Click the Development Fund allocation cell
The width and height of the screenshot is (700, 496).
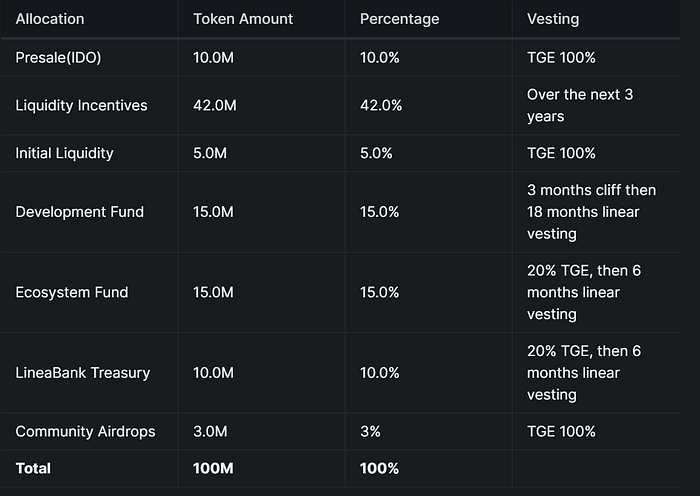click(79, 212)
